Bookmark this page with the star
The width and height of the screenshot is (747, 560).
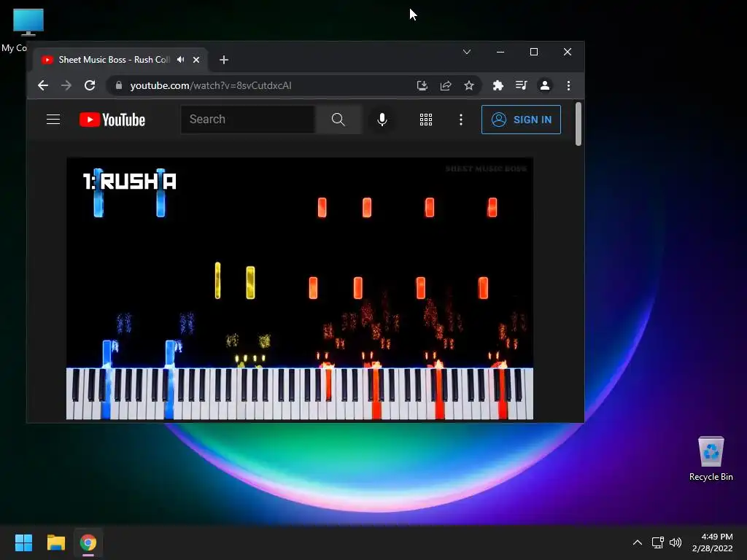(469, 85)
